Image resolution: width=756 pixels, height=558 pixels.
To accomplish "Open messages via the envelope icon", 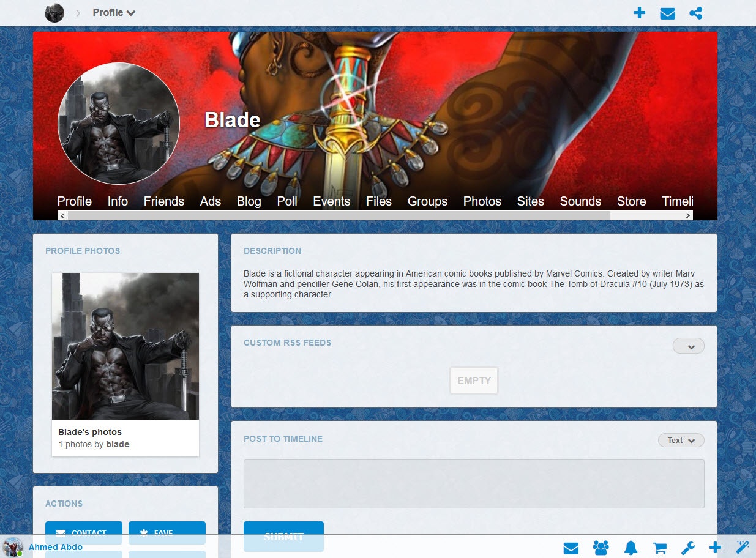I will click(667, 13).
